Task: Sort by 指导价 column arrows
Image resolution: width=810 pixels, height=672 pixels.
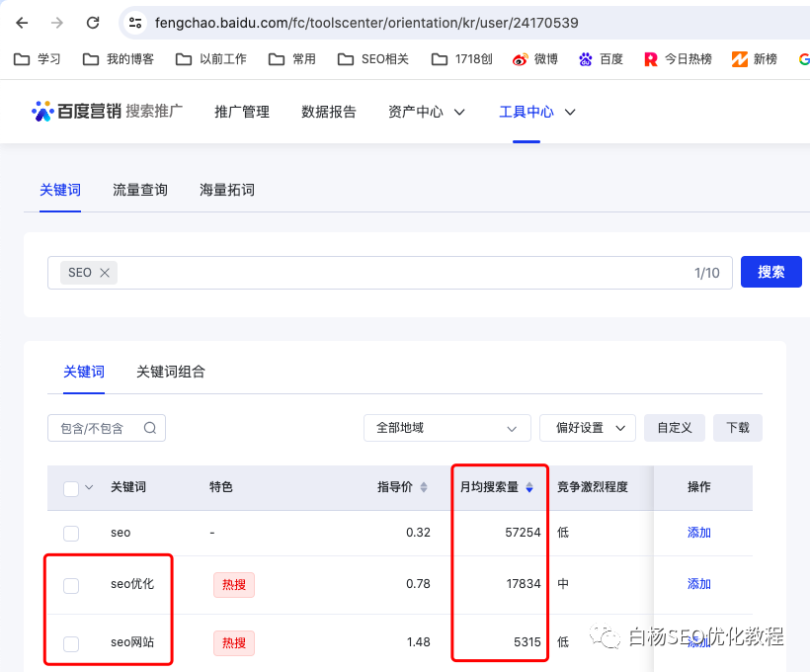Action: [424, 487]
